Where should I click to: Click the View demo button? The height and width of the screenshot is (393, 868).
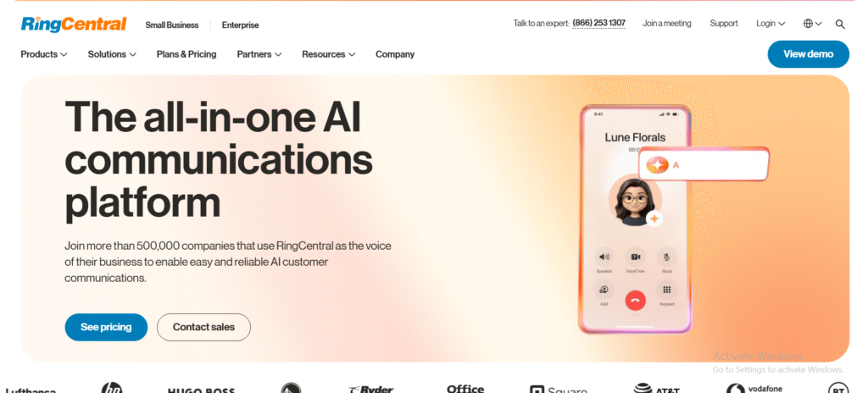click(808, 54)
